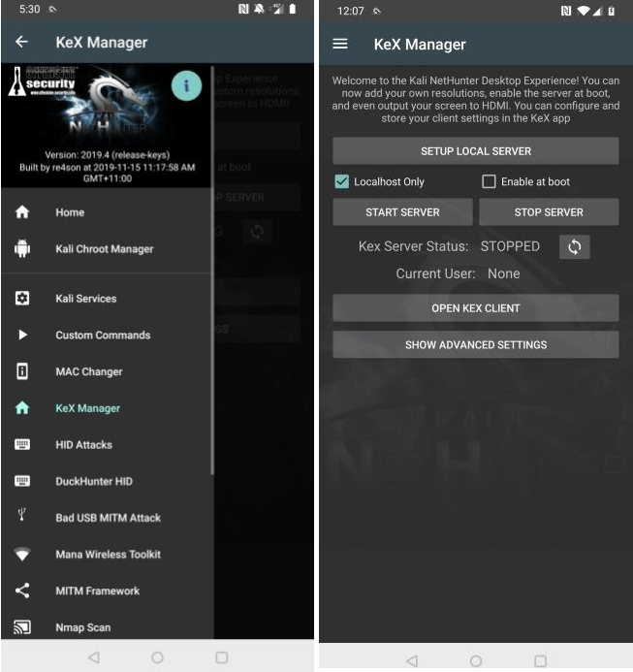The height and width of the screenshot is (672, 633).
Task: Click the STOPPED status text
Action: tap(510, 246)
